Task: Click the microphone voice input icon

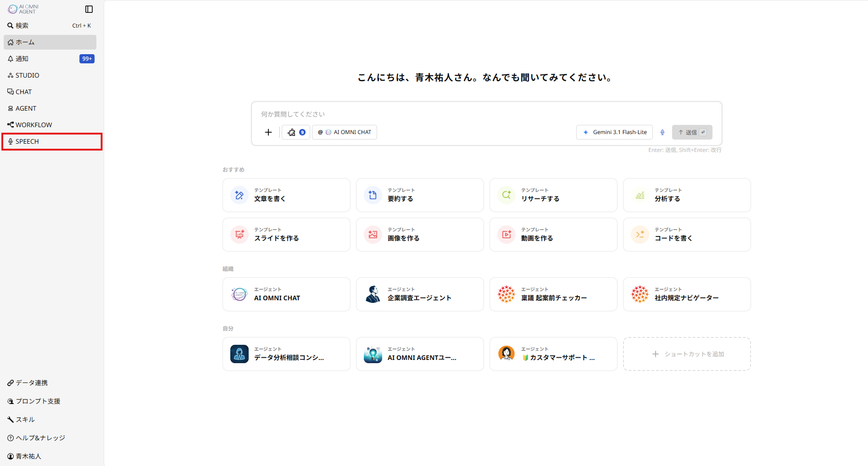Action: click(x=662, y=132)
